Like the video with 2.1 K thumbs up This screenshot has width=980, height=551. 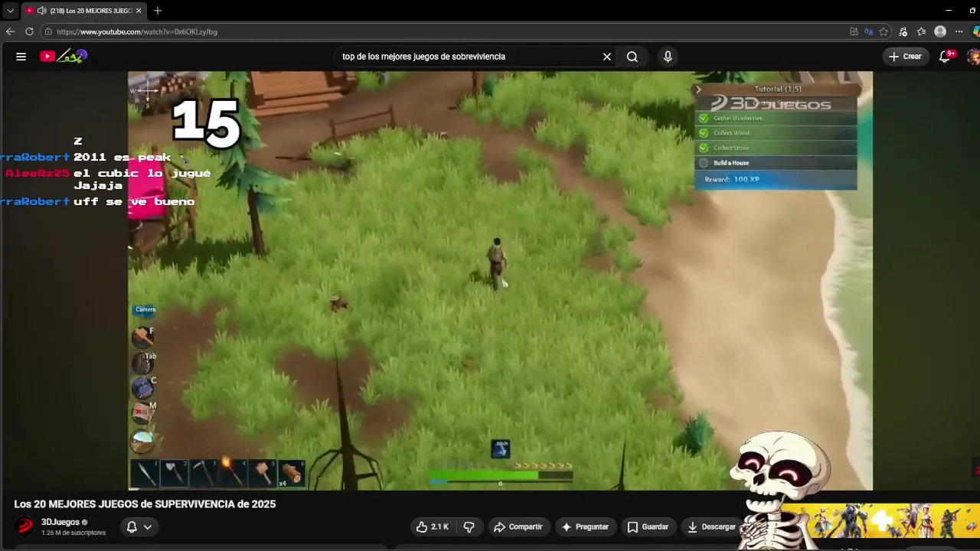coord(433,527)
